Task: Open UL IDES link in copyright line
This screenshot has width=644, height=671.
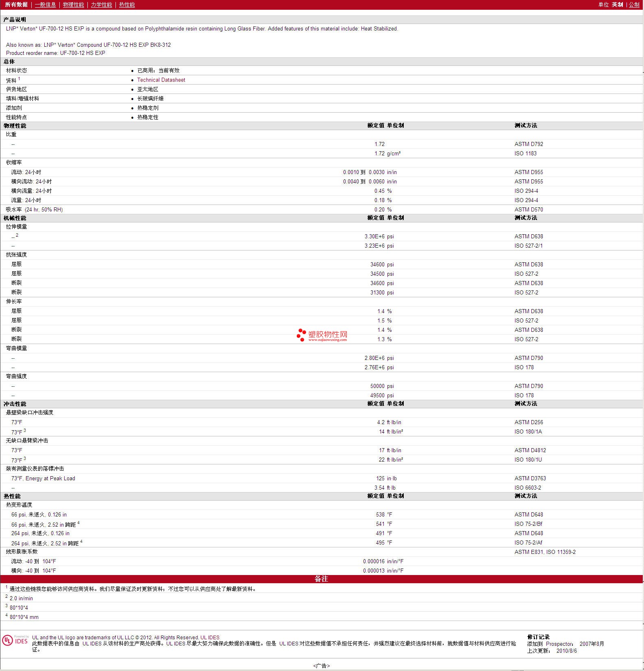Action: [x=210, y=638]
